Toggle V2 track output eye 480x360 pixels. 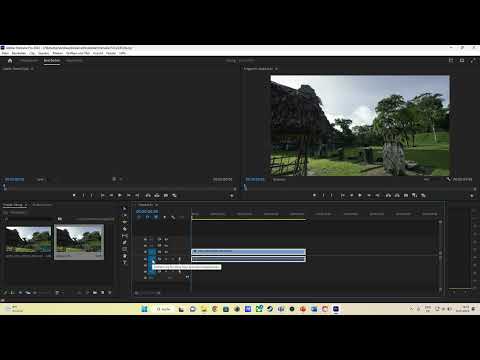pyautogui.click(x=166, y=246)
